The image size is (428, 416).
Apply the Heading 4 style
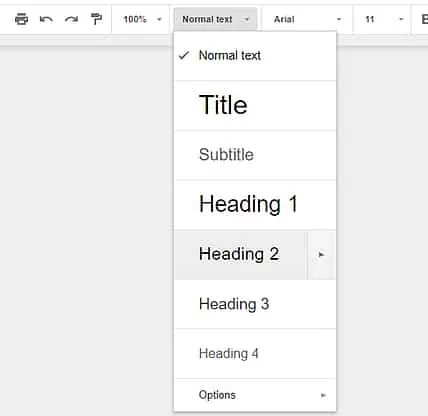pos(255,354)
